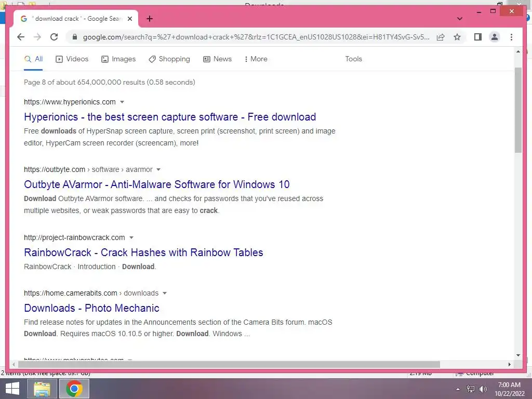Reload the Google search page

54,37
